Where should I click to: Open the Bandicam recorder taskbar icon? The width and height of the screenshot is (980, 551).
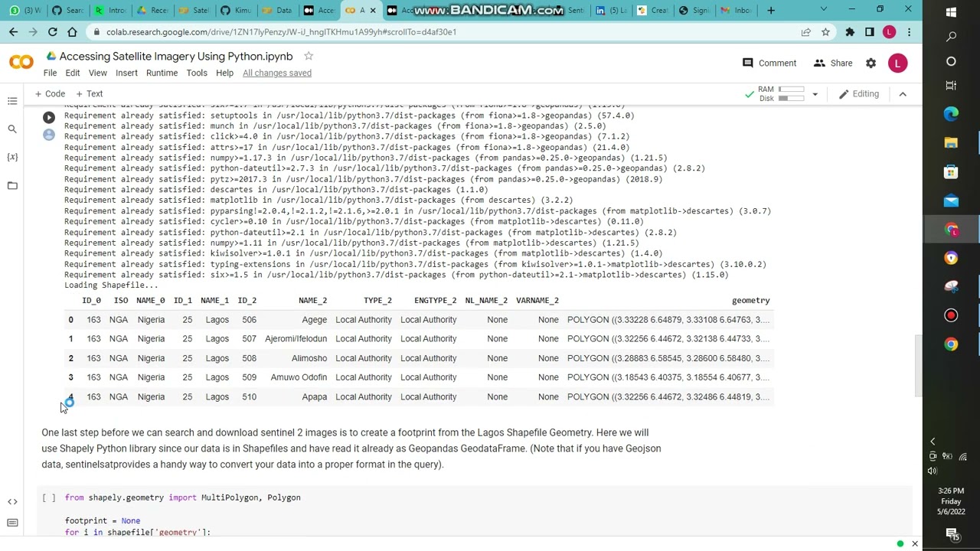coord(951,315)
